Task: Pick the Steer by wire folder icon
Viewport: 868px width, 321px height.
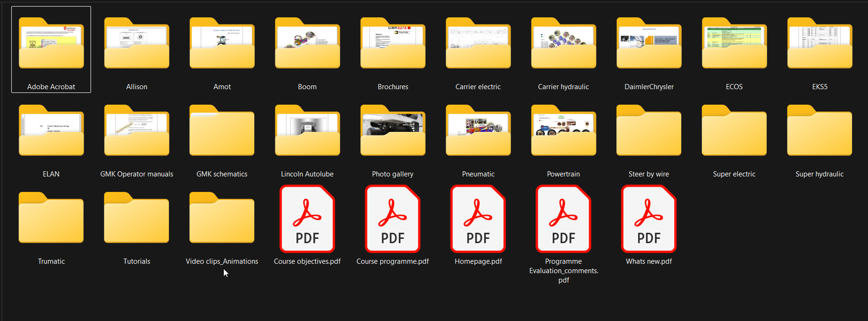Action: tap(649, 130)
